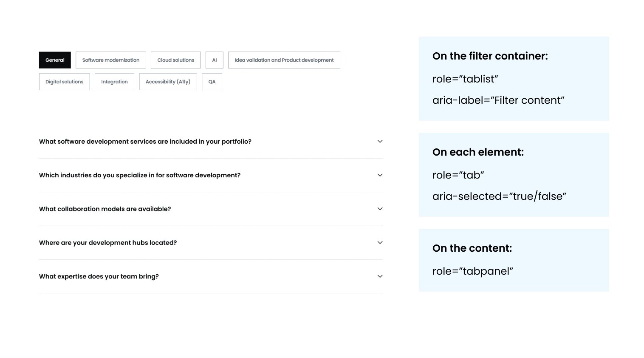Switch to Digital solutions tab

(x=64, y=82)
